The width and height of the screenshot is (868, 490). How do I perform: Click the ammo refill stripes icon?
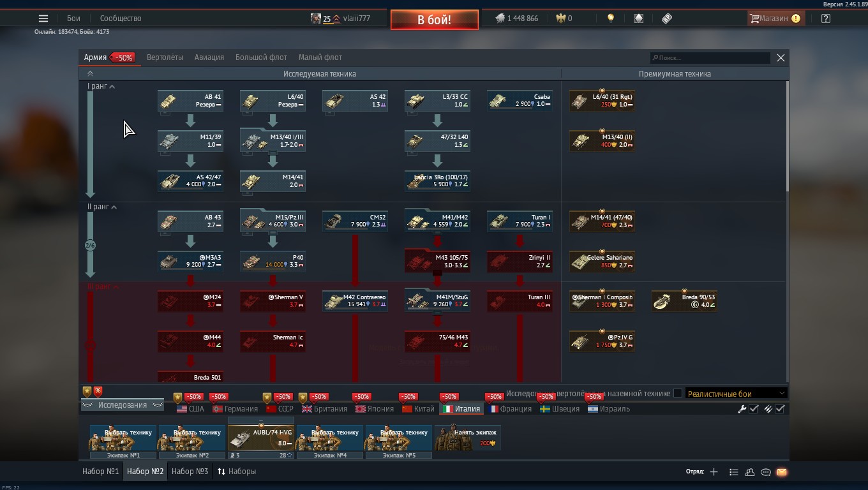(x=768, y=409)
